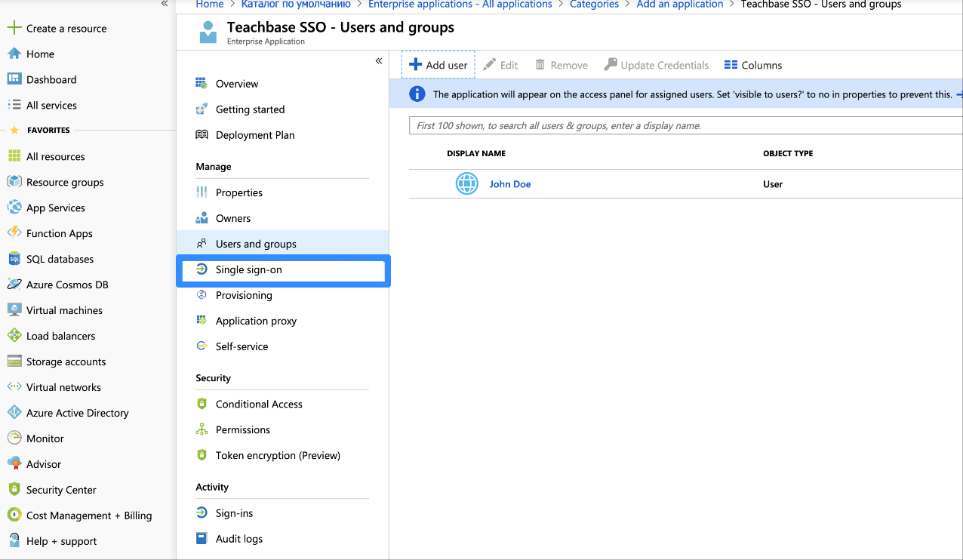The image size is (963, 560).
Task: Click the Edit toolbar button
Action: [500, 65]
